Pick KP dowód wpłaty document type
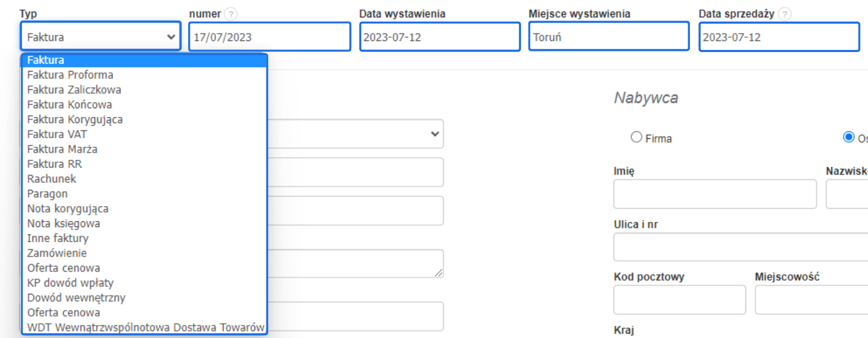This screenshot has height=338, width=868. click(70, 283)
